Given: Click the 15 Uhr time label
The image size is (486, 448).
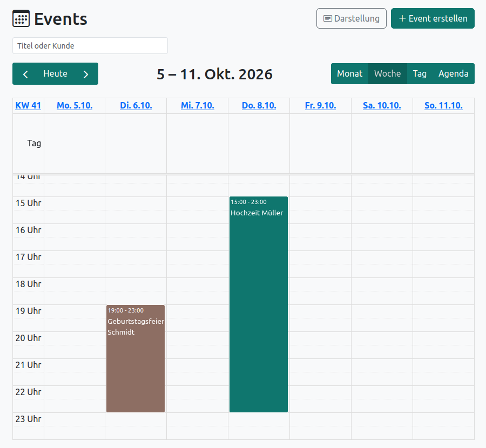Looking at the screenshot, I should click(x=29, y=203).
